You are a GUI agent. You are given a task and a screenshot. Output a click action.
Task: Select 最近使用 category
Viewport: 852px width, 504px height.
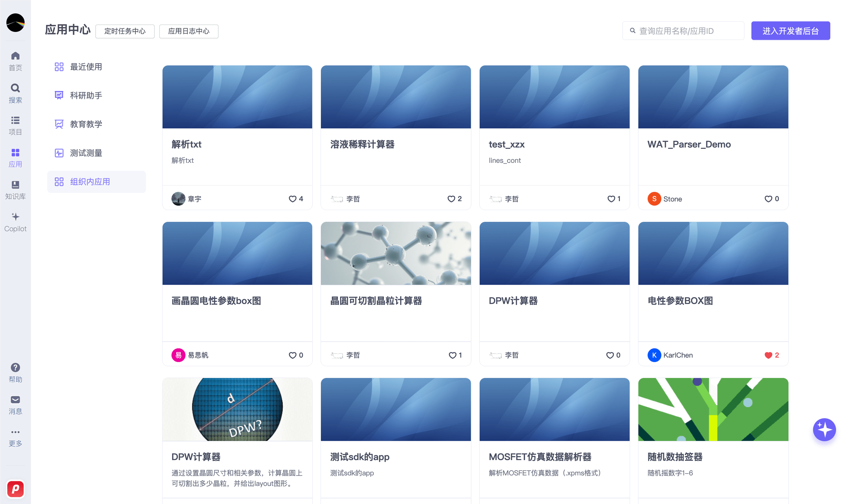(86, 67)
